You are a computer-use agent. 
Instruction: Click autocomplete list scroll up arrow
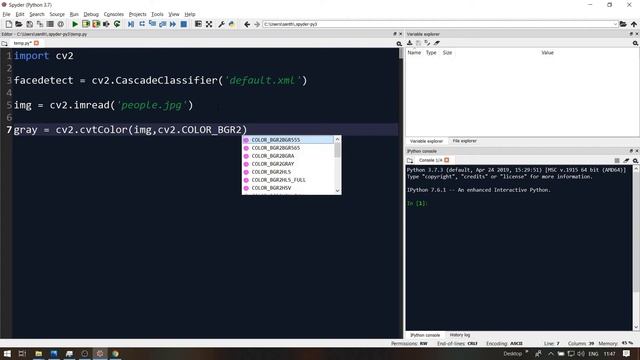(x=338, y=140)
